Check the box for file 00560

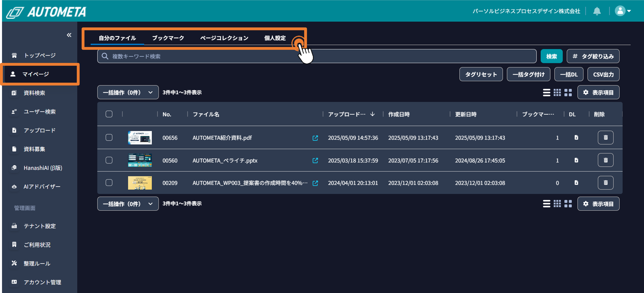109,160
